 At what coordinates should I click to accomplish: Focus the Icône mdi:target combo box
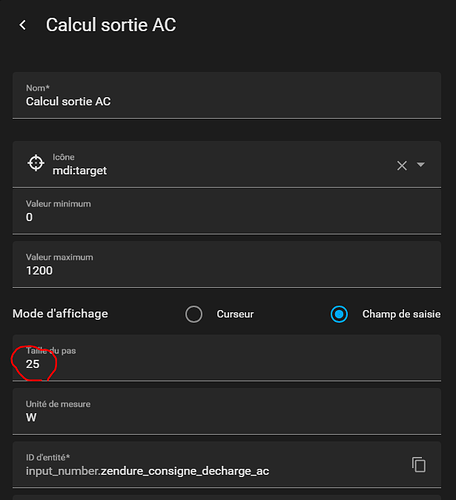227,164
